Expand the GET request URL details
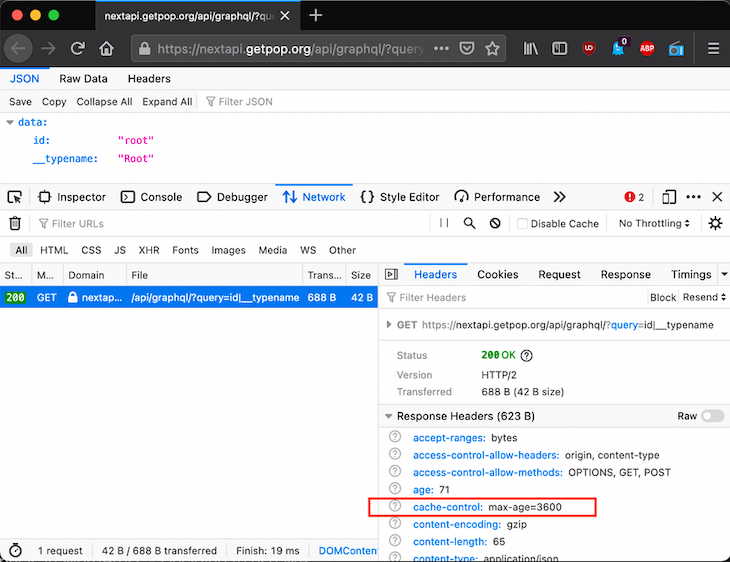The image size is (730, 562). pyautogui.click(x=389, y=325)
